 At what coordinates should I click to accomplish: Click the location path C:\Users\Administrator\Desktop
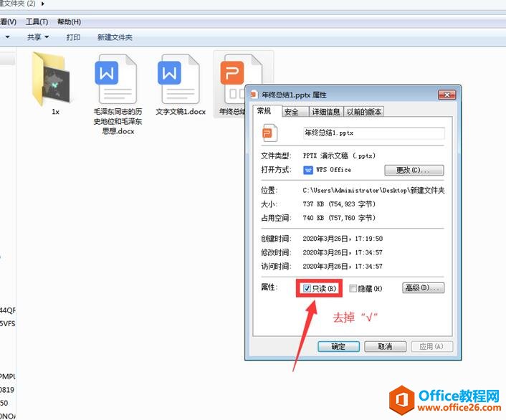373,191
